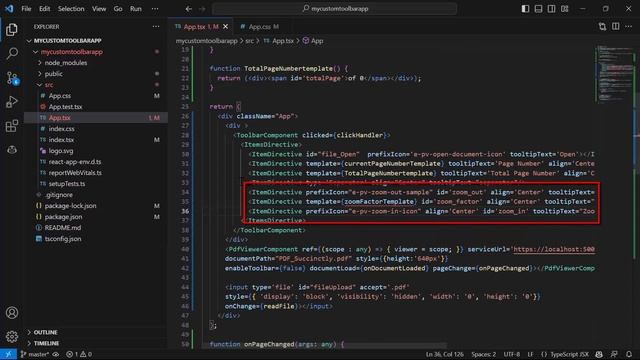640x360 pixels.
Task: Expand the public folder
Action: click(53, 74)
